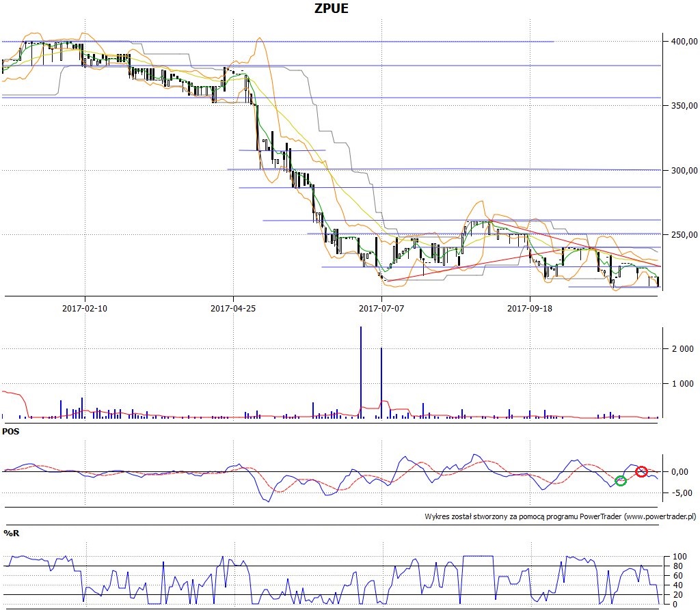Click the green circle buy signal marker
This screenshot has width=700, height=610.
pyautogui.click(x=621, y=481)
